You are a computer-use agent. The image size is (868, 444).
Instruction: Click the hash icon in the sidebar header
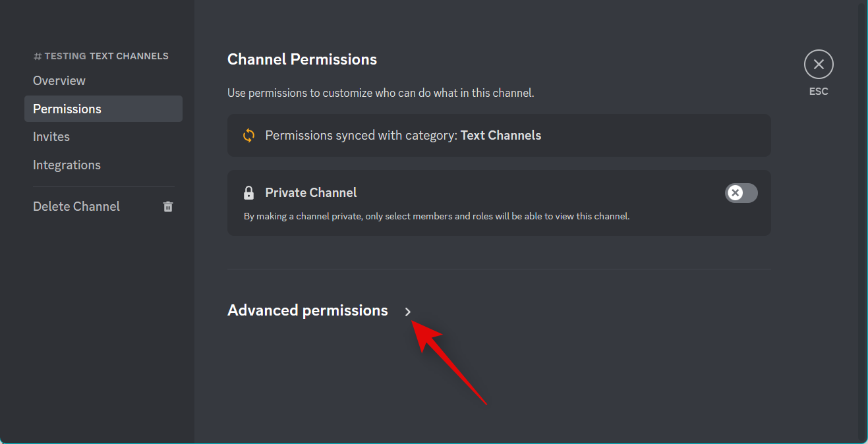38,57
